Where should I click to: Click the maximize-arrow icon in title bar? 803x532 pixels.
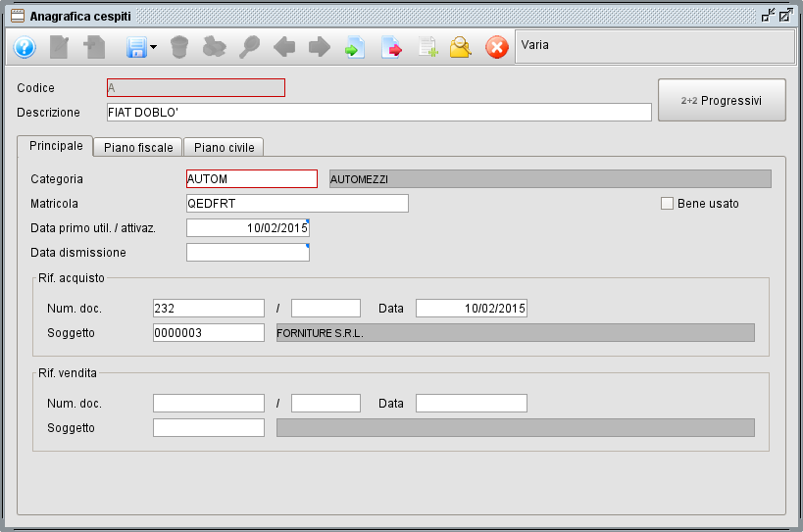(786, 16)
